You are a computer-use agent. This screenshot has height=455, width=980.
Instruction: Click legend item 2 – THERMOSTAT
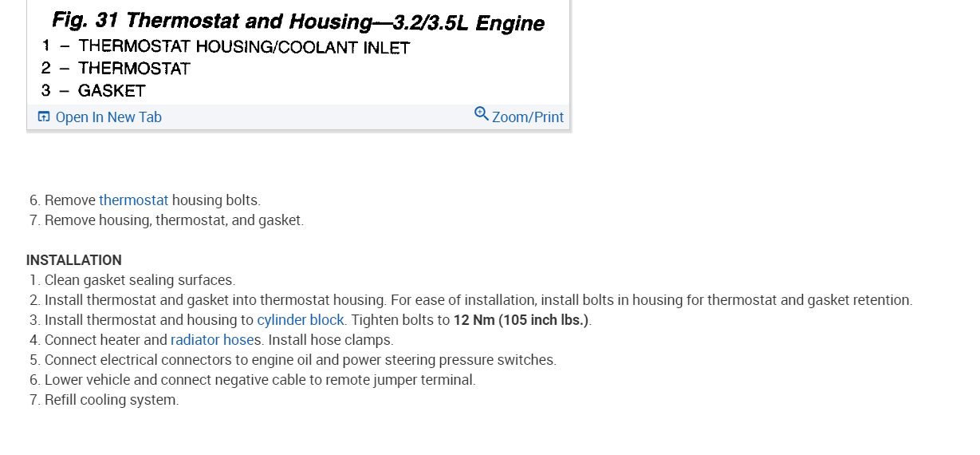pos(134,69)
